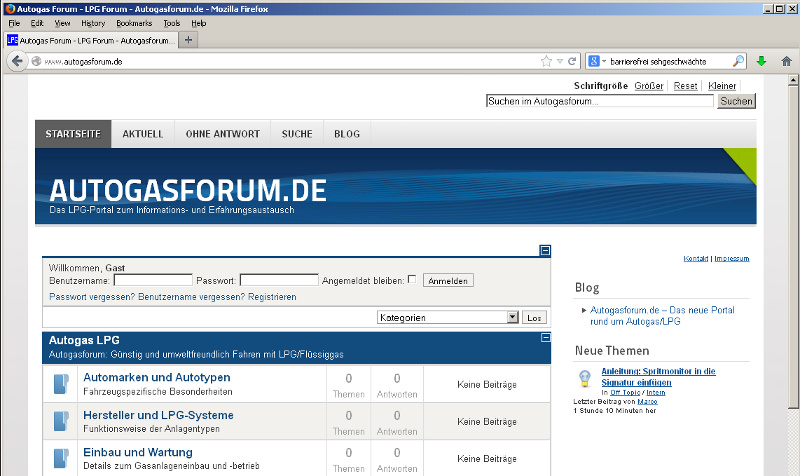The height and width of the screenshot is (476, 800).
Task: Collapse the Autogas LPG category section
Action: pos(545,339)
